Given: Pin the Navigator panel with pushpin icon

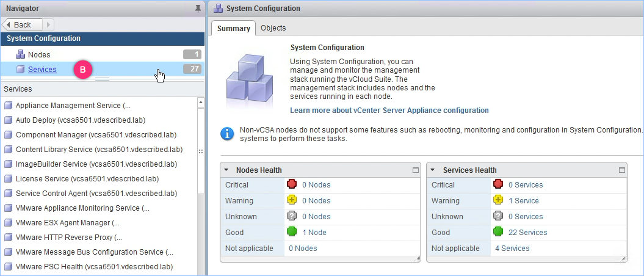Looking at the screenshot, I should 198,8.
